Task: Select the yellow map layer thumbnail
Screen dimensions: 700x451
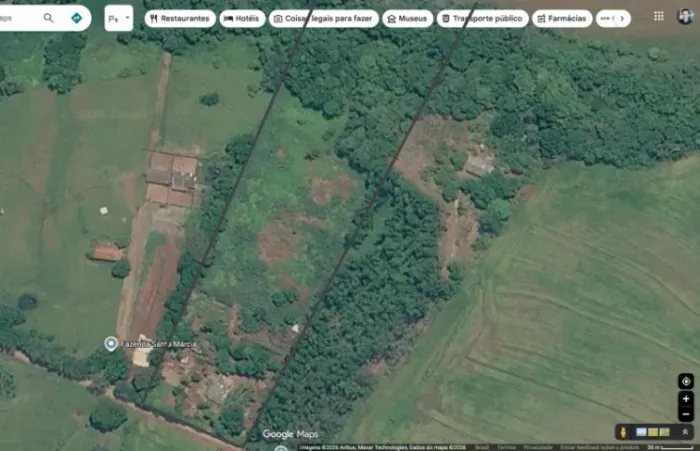Action: (653, 432)
